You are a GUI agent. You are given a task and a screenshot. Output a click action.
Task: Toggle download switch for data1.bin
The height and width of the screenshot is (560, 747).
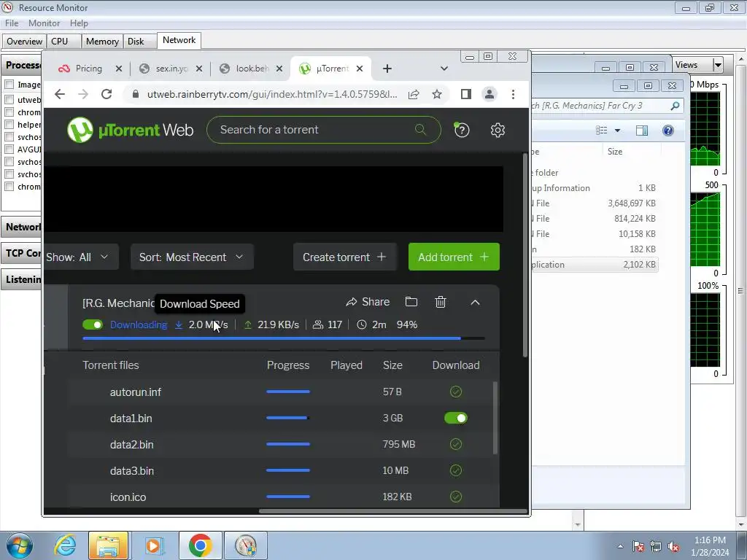pyautogui.click(x=456, y=418)
